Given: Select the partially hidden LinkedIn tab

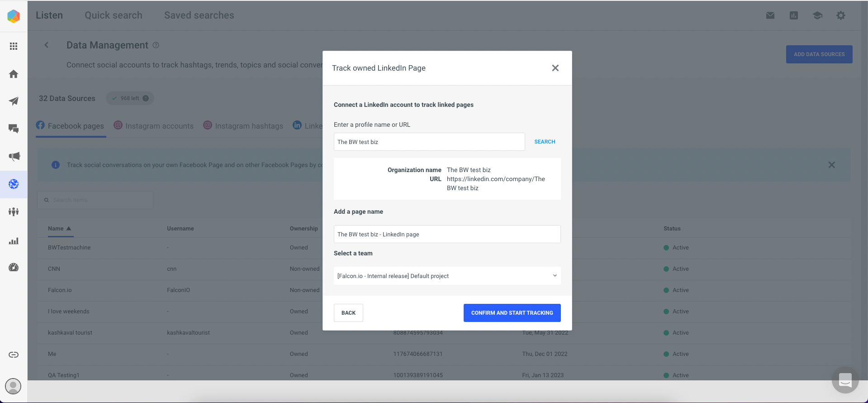Looking at the screenshot, I should click(x=308, y=126).
